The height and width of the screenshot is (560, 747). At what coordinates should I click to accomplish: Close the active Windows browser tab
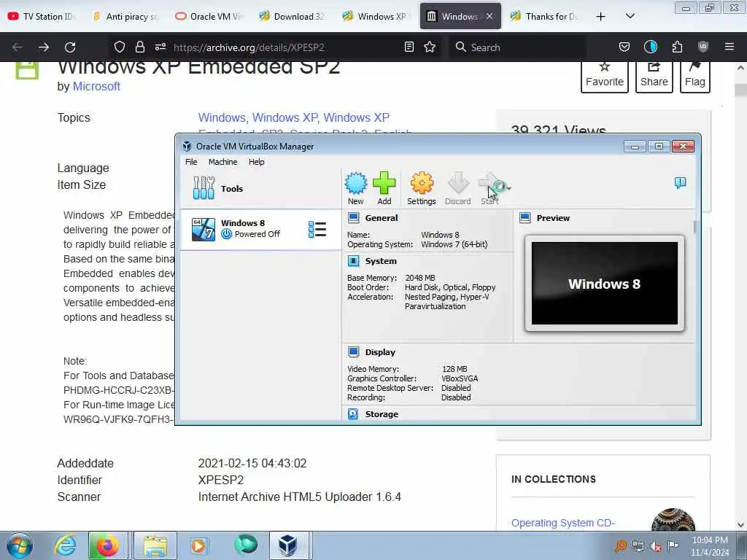(489, 16)
